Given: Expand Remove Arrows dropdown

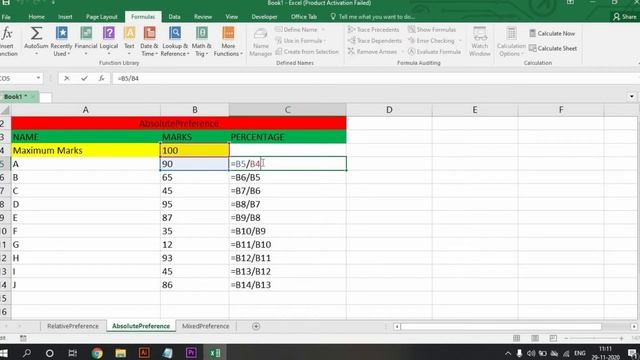Looking at the screenshot, I should [402, 52].
